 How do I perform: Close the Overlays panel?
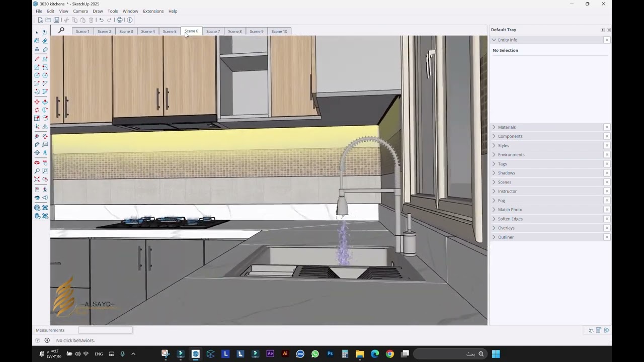coord(607,228)
